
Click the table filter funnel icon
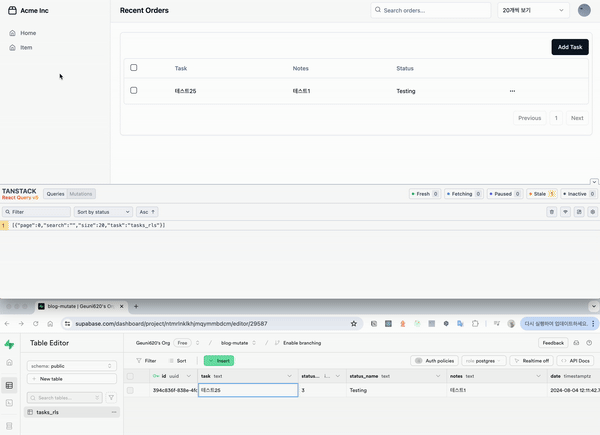111,398
